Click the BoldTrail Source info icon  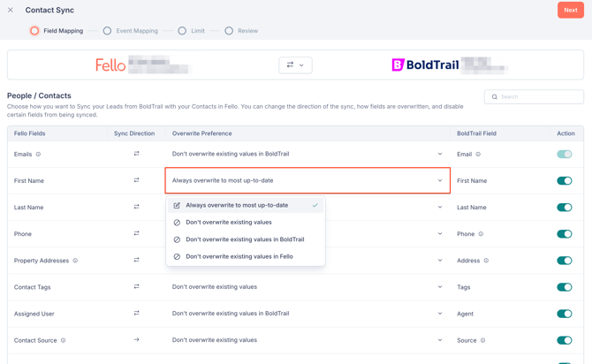click(x=482, y=340)
